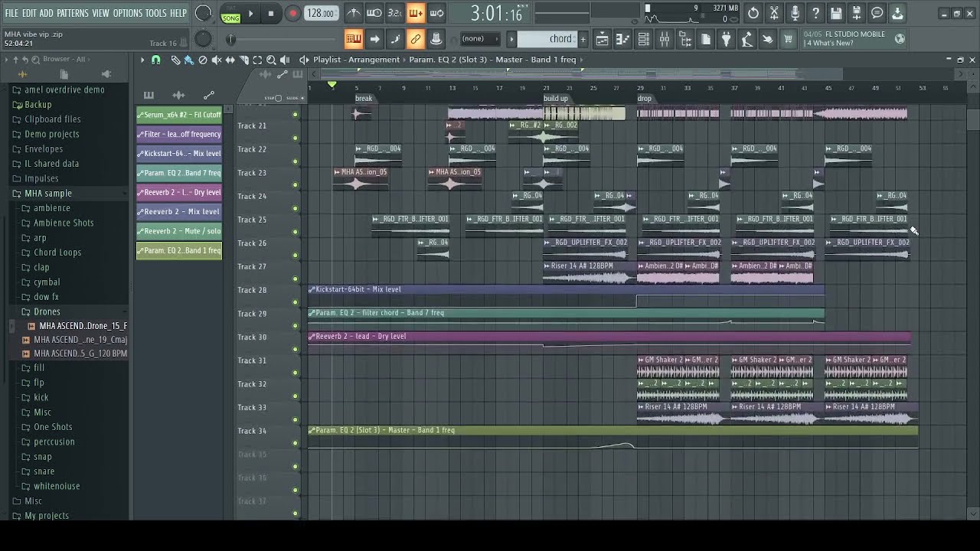
Task: Toggle mute switch for Track 28
Action: 296,303
